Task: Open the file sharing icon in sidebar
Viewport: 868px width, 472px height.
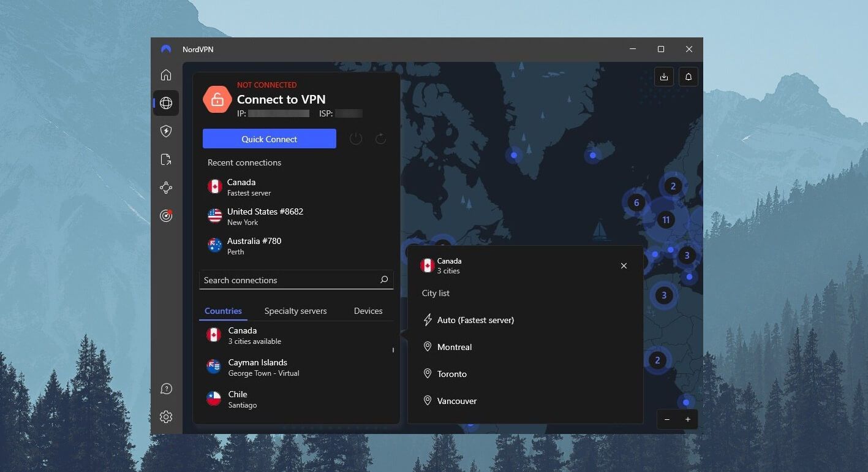Action: pyautogui.click(x=166, y=159)
